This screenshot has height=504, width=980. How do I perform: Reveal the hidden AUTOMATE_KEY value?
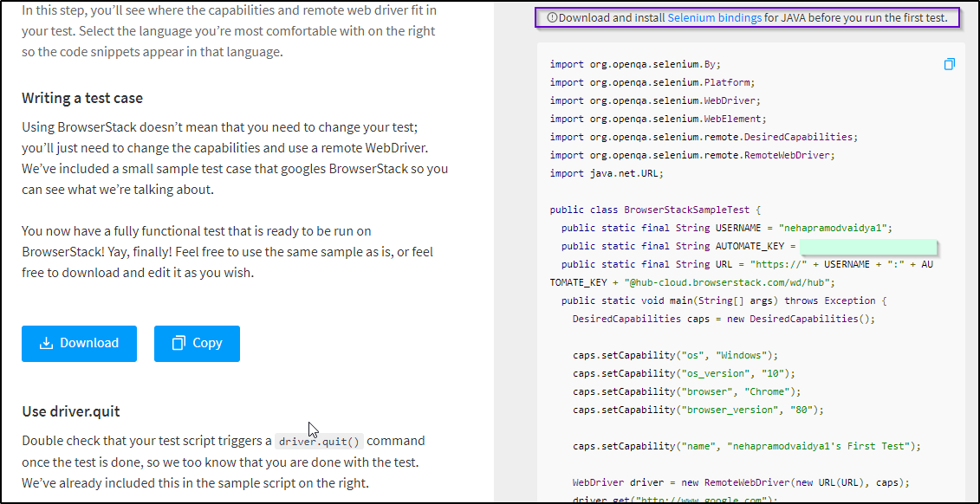pos(869,246)
